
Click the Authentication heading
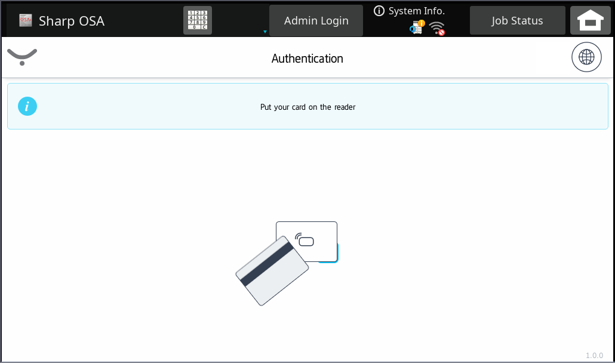307,58
